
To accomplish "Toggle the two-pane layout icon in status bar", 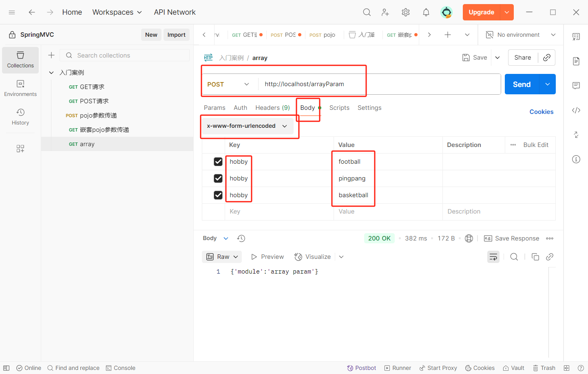I will tap(566, 368).
